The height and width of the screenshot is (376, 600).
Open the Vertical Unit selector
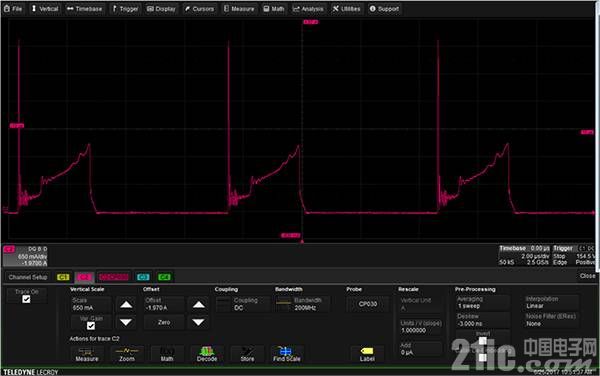pyautogui.click(x=420, y=304)
